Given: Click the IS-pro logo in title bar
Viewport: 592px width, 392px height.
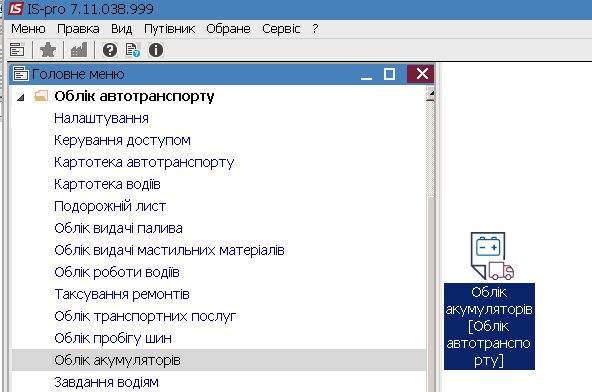Looking at the screenshot, I should pyautogui.click(x=15, y=9).
